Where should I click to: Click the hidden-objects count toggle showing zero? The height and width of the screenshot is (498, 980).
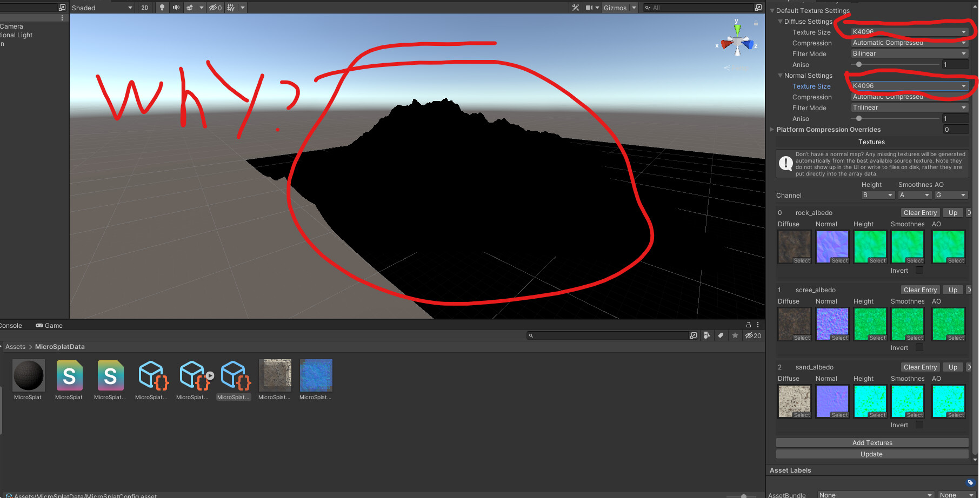tap(214, 8)
